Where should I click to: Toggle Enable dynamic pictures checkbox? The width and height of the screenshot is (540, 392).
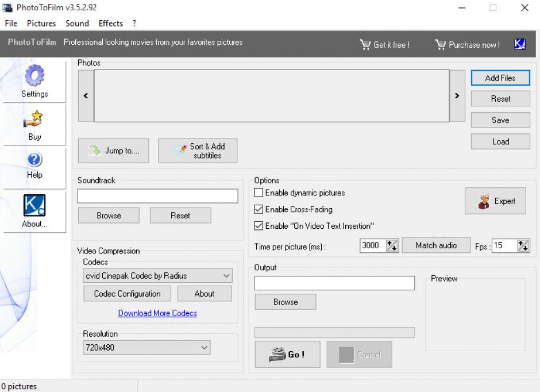click(x=259, y=193)
